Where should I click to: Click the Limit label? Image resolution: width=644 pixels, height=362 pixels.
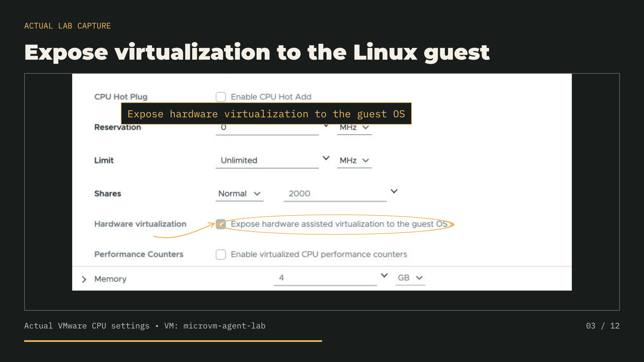104,161
